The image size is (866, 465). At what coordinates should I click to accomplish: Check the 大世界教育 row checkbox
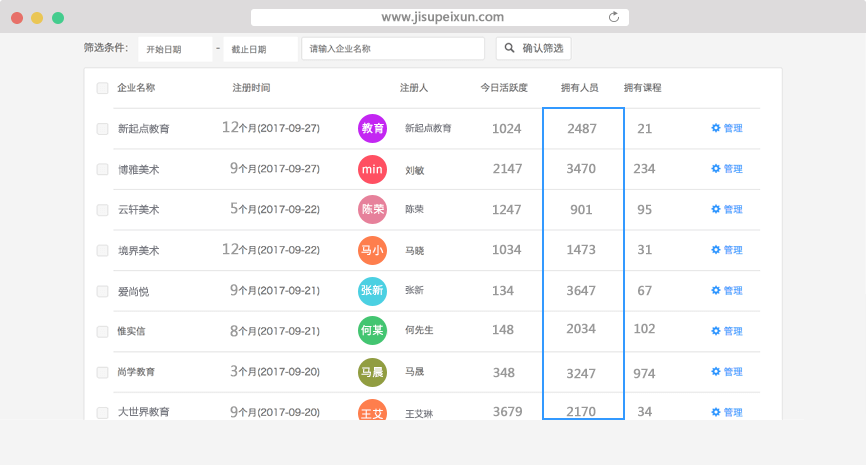(x=102, y=413)
